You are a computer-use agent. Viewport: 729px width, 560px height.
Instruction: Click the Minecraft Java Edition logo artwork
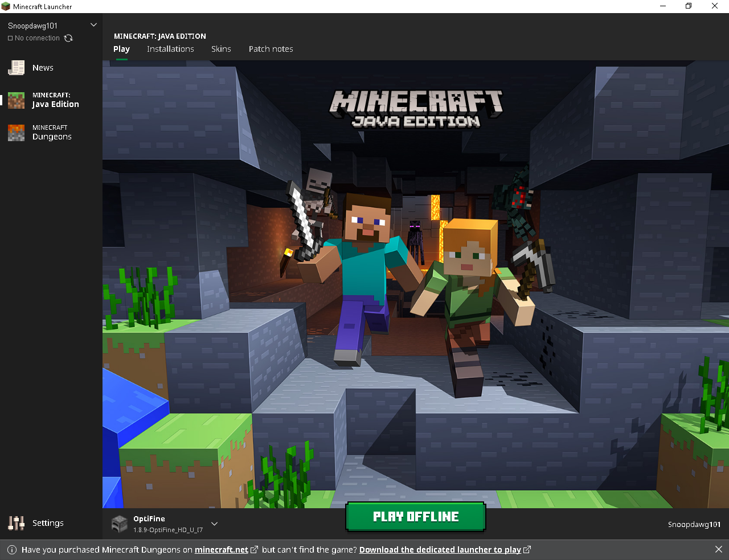[x=416, y=109]
